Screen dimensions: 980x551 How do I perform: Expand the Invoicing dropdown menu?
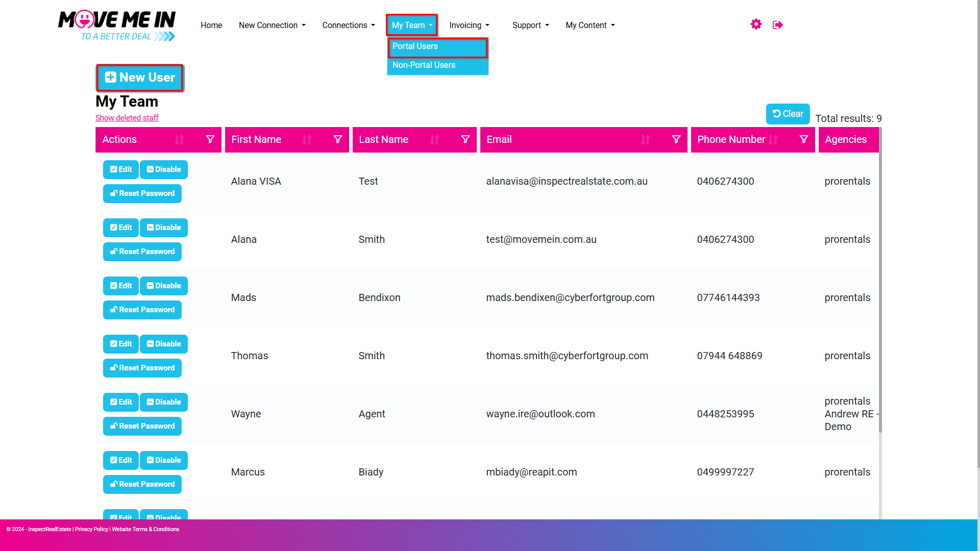[469, 25]
